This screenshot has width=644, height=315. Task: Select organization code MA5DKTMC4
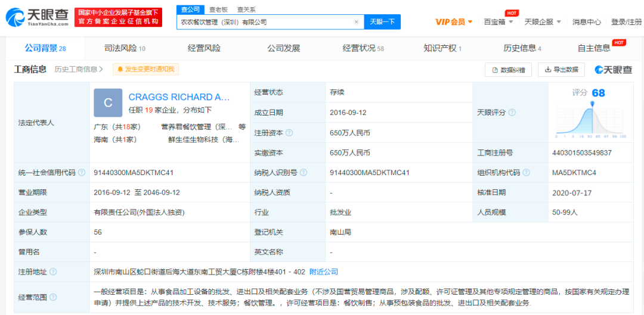click(574, 173)
